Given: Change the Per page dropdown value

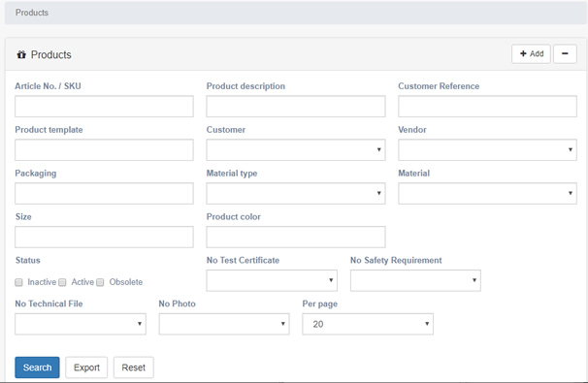Looking at the screenshot, I should (368, 324).
